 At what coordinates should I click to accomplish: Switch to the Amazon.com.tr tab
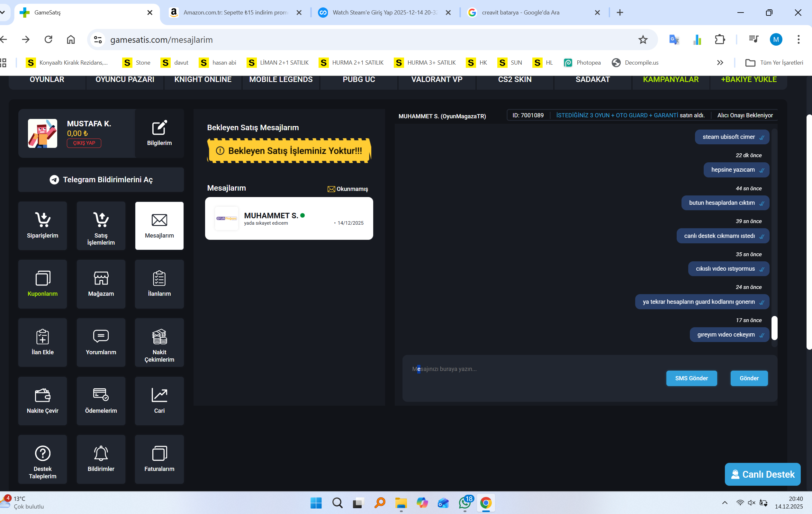[x=235, y=13]
